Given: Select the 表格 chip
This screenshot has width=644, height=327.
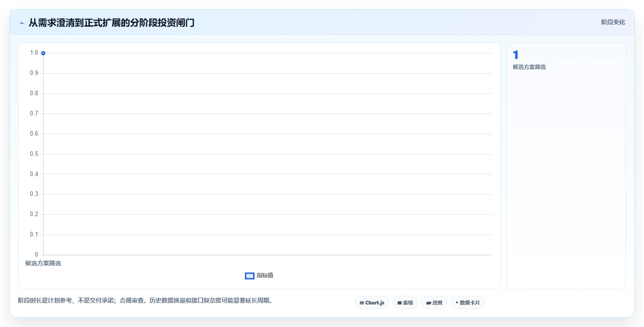Looking at the screenshot, I should click(x=405, y=303).
